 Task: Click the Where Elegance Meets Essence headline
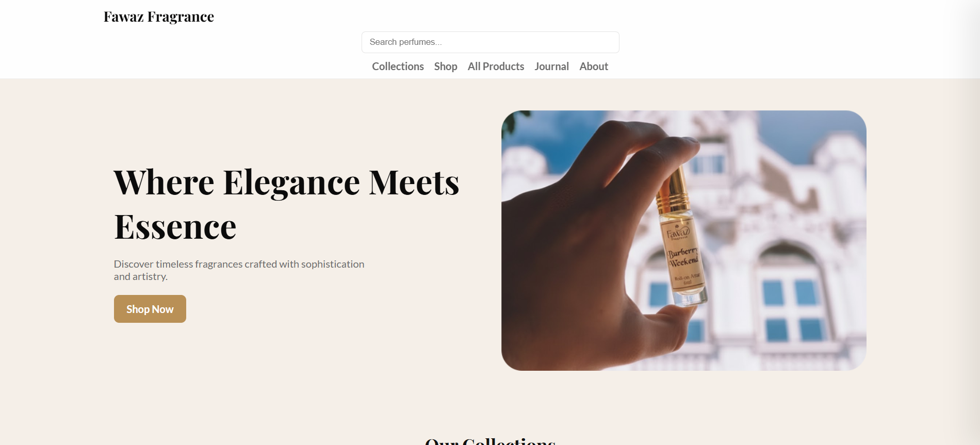point(286,204)
